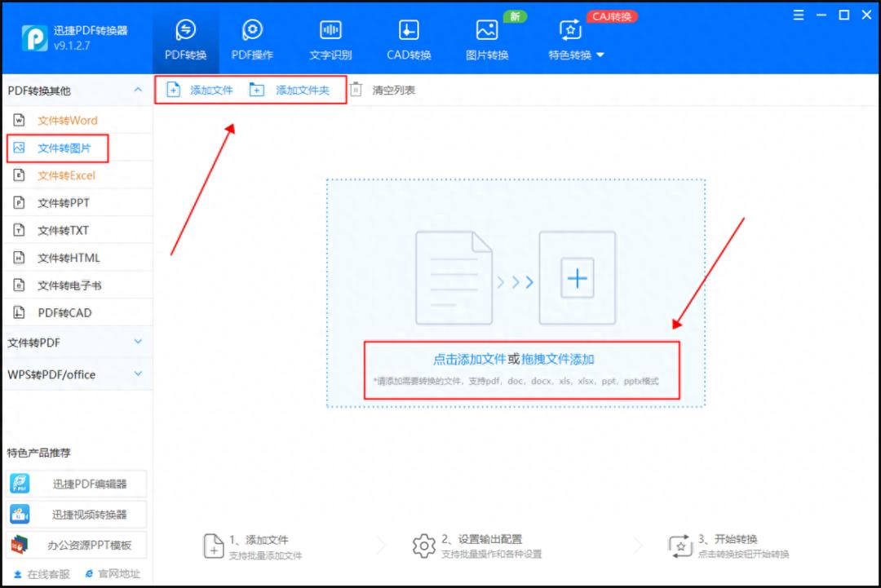
Task: Switch to the PDF操作 tab
Action: click(x=252, y=37)
